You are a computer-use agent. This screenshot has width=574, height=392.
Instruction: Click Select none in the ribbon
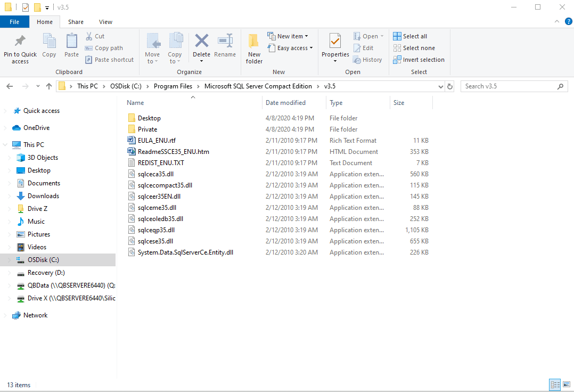(414, 48)
